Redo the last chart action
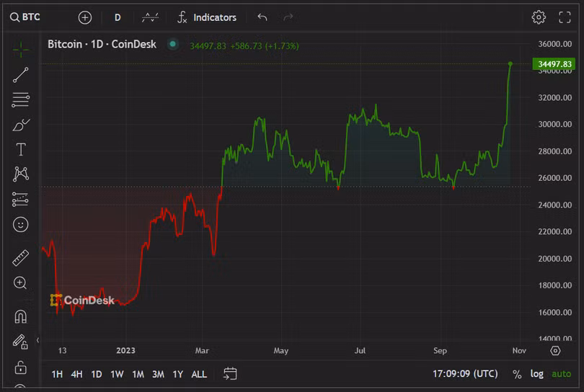 tap(288, 17)
